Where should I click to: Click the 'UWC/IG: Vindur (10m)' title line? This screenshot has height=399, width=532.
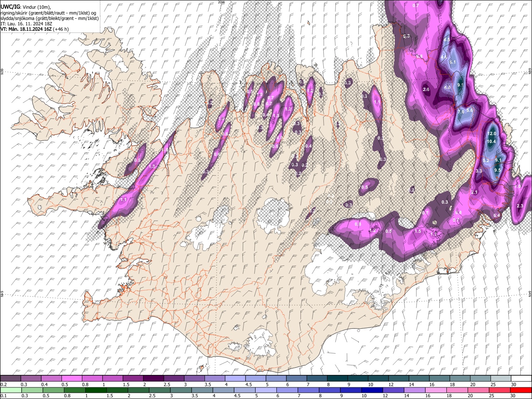(x=26, y=7)
